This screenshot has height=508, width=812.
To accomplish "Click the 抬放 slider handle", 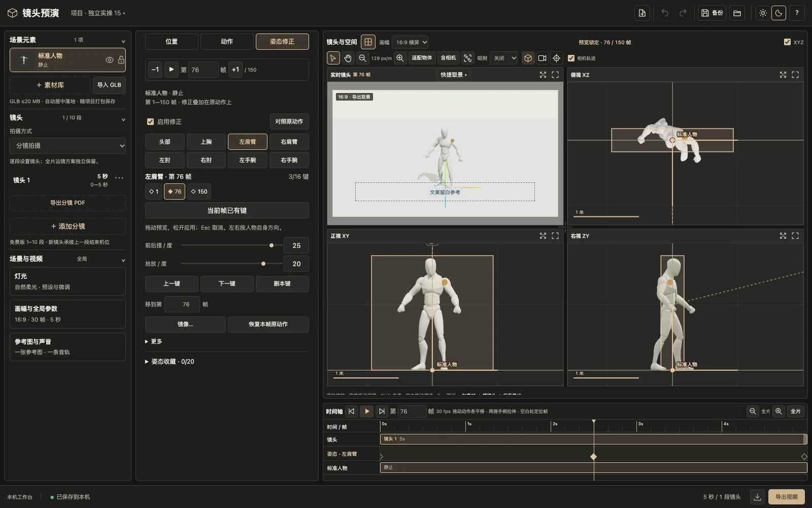I will coord(263,264).
